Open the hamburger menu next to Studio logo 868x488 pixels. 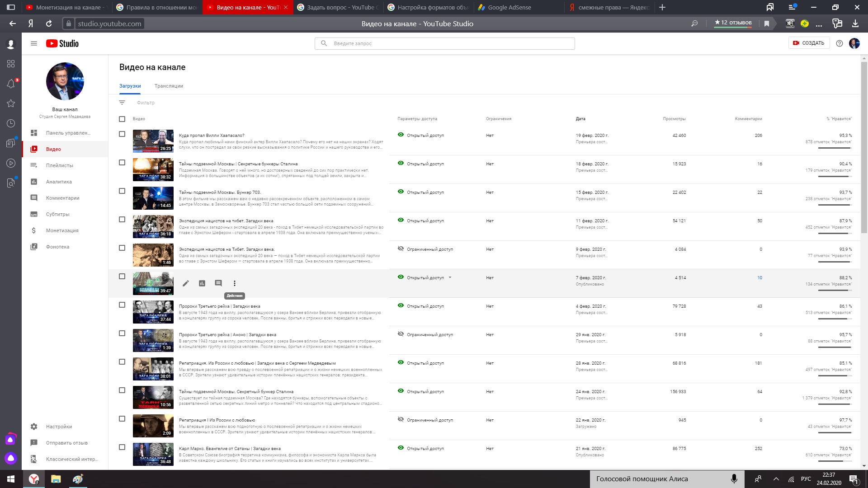coord(33,43)
